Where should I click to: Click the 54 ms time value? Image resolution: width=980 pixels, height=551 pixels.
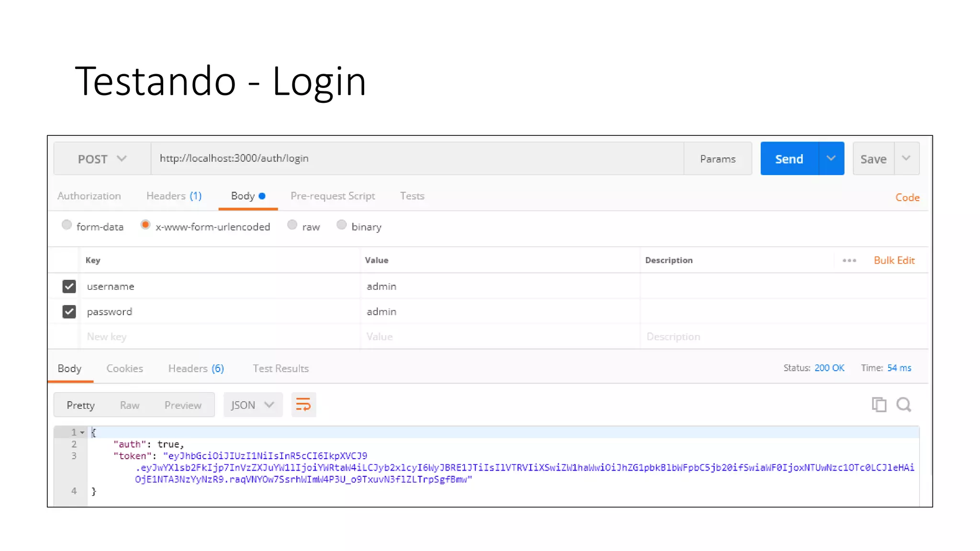pos(899,368)
